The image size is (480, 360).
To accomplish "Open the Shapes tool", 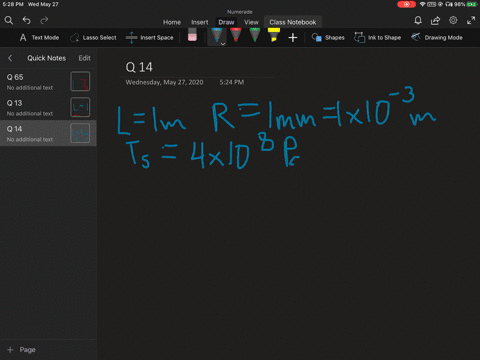I will (x=328, y=38).
